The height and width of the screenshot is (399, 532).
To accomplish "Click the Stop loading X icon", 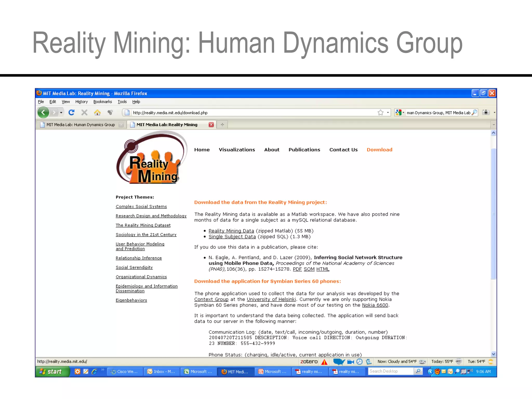I will [x=84, y=112].
